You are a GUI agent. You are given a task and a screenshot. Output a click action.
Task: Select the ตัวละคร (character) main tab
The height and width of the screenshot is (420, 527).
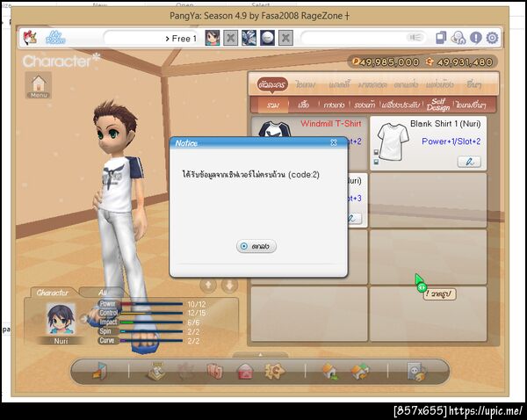tap(272, 84)
